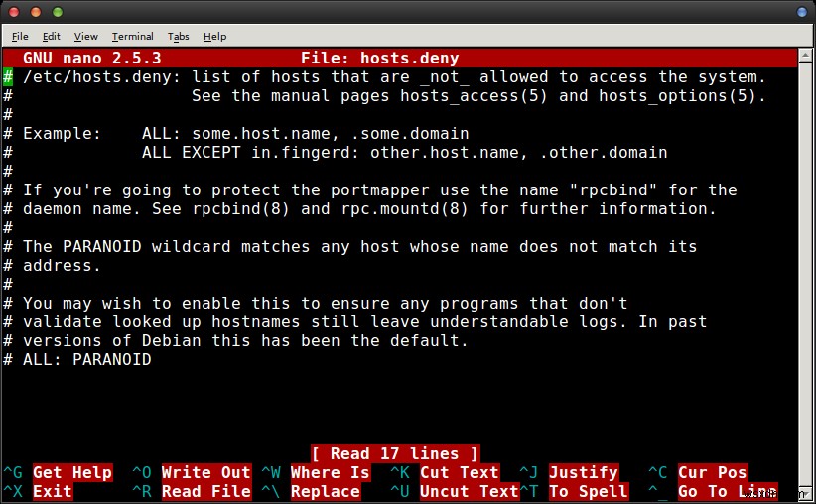Click '.other.domain' at line end

pyautogui.click(x=604, y=152)
